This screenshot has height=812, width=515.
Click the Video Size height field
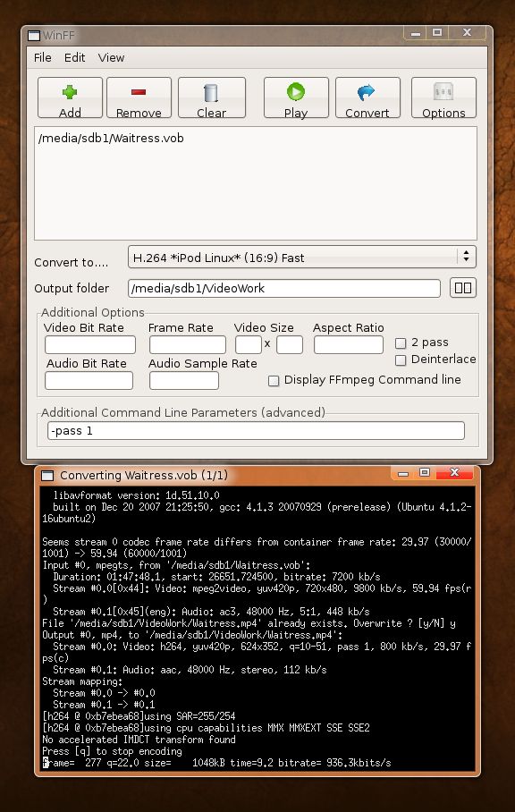coord(290,345)
